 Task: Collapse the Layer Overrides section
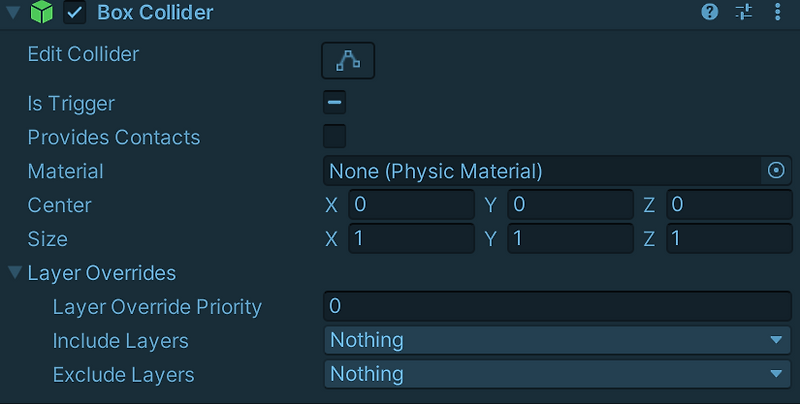coord(14,272)
